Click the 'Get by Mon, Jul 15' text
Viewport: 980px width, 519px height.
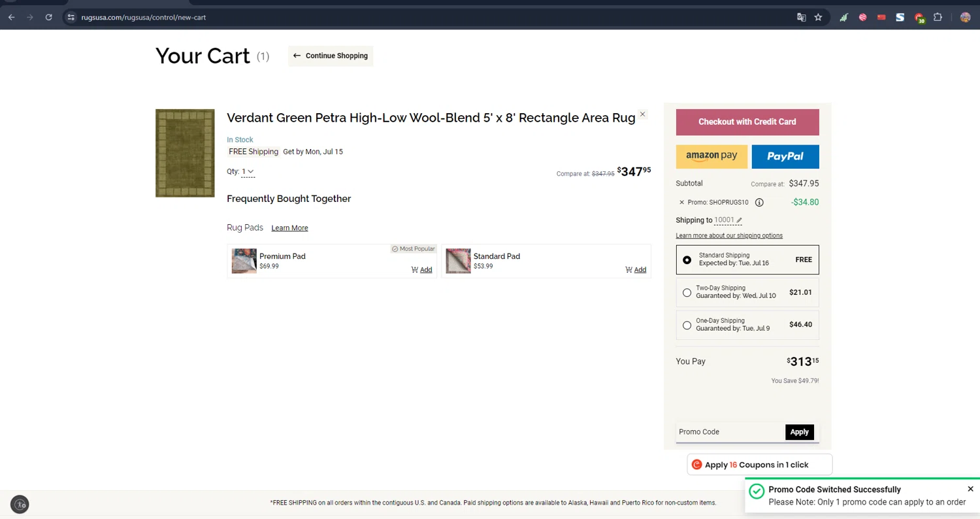(313, 152)
